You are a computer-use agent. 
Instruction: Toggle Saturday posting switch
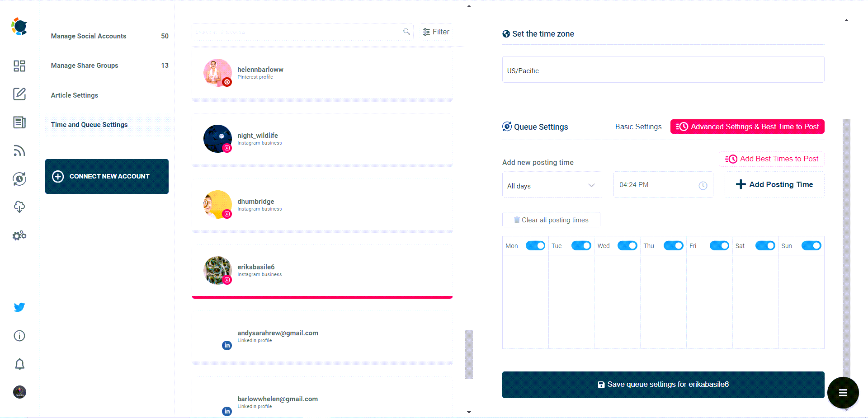[765, 245]
